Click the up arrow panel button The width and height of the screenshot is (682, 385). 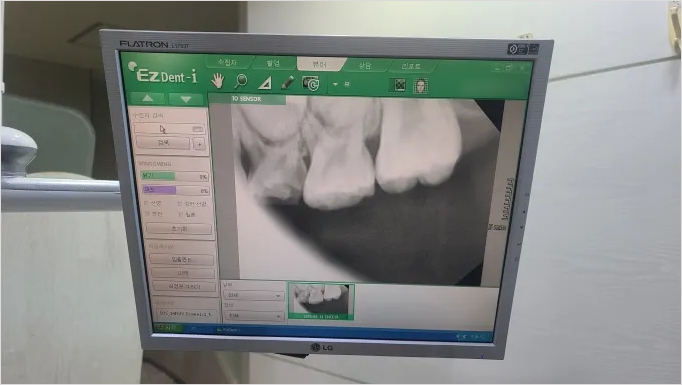coord(148,99)
